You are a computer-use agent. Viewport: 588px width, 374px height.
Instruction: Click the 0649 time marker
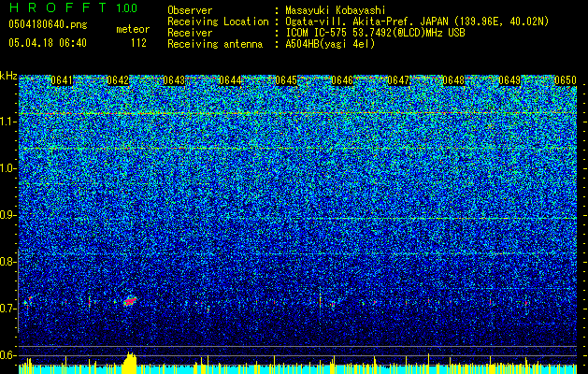coord(509,80)
